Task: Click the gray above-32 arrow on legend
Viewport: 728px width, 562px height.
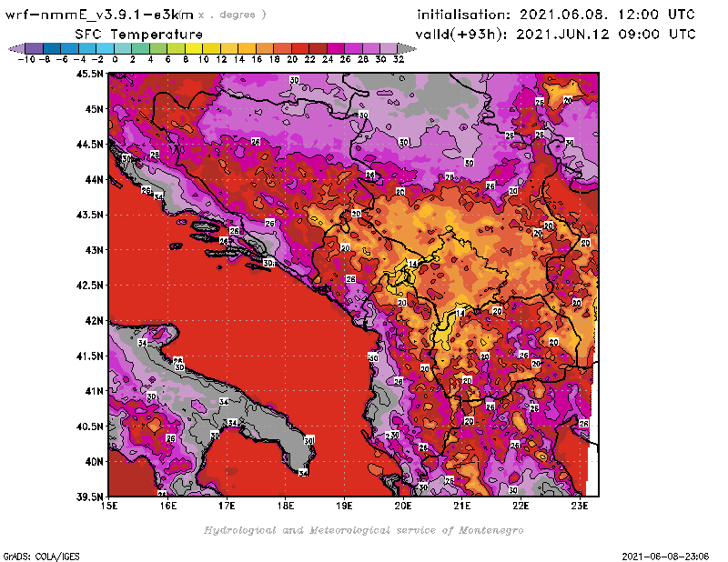Action: coord(407,48)
